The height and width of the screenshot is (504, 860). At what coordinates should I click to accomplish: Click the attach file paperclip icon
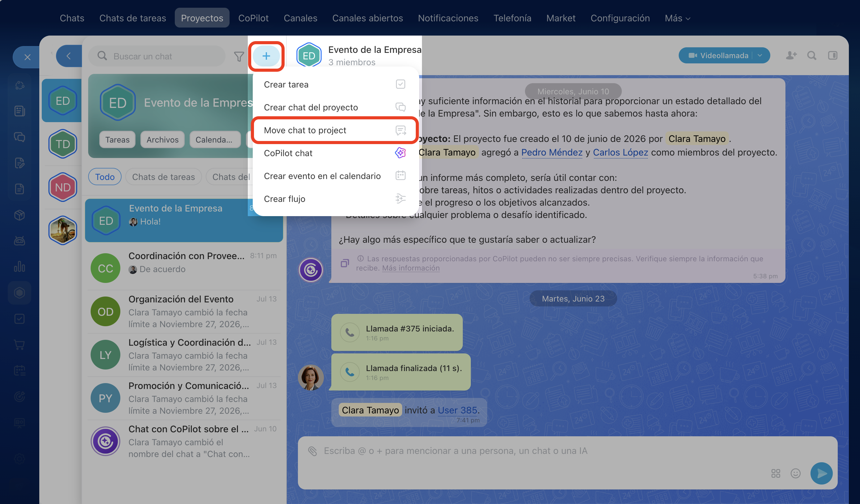(313, 451)
